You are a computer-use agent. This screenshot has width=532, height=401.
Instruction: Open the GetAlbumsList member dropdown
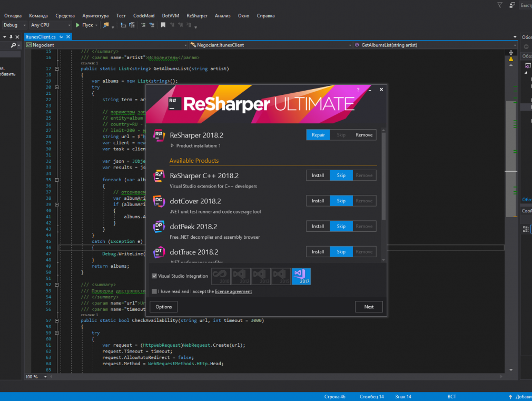[435, 45]
